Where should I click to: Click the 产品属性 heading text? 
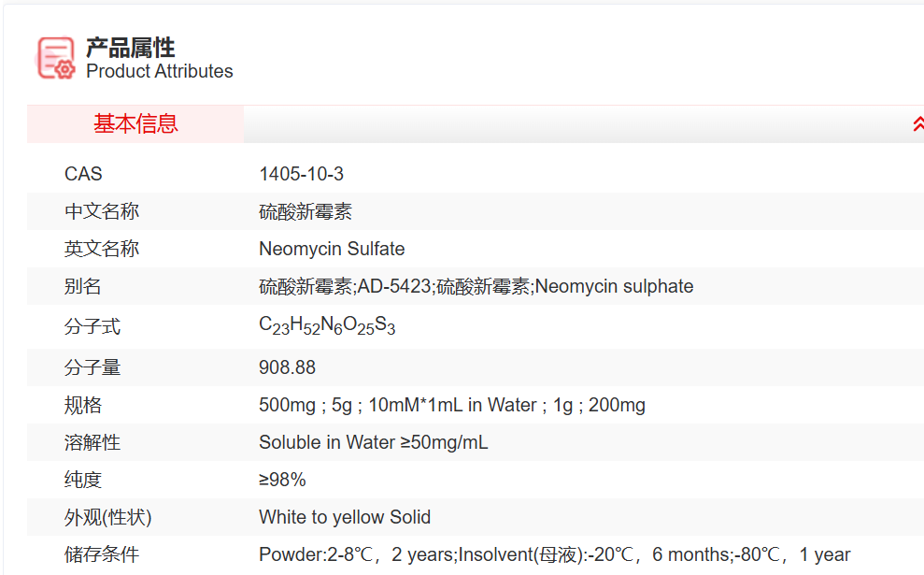pos(130,48)
